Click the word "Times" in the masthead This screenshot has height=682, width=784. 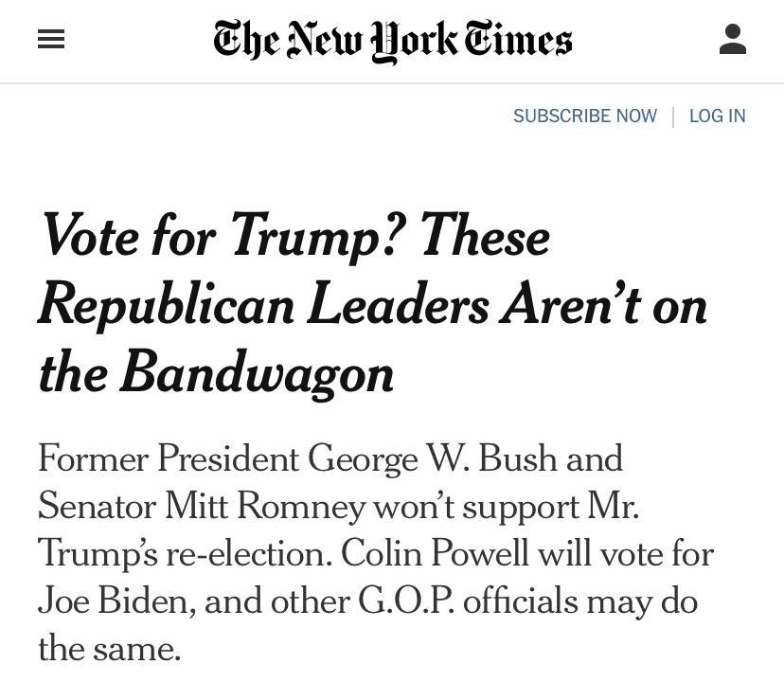(519, 40)
